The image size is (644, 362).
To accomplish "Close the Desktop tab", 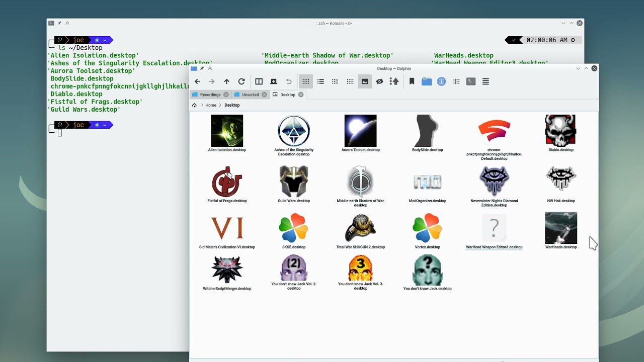I will [301, 95].
